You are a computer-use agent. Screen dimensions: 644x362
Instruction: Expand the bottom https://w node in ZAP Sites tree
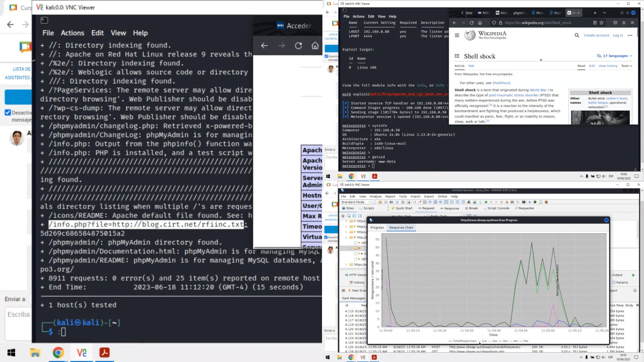tap(346, 265)
